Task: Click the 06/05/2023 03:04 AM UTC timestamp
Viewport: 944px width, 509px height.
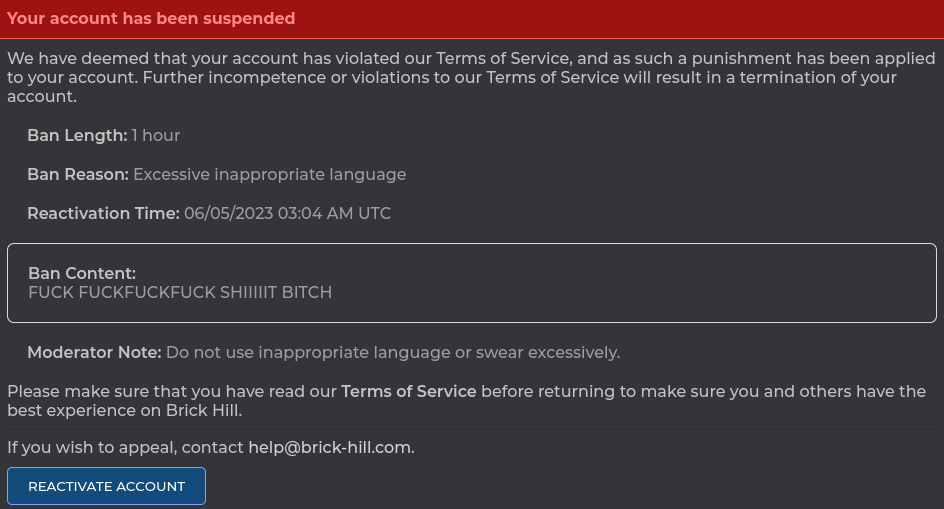Action: [287, 213]
